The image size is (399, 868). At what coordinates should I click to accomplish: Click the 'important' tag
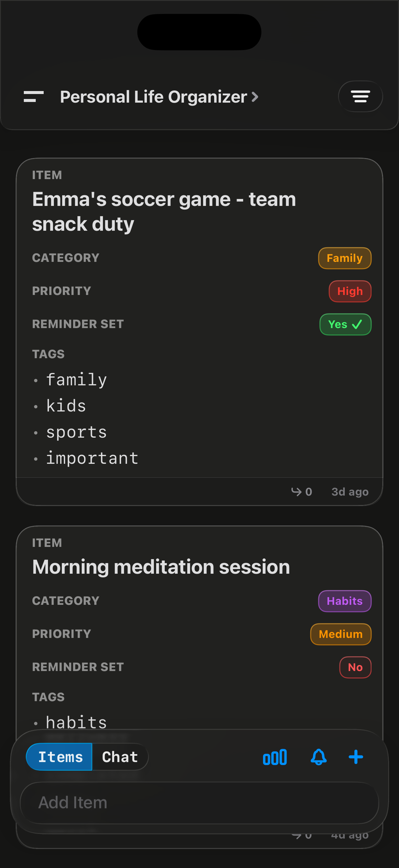point(92,458)
